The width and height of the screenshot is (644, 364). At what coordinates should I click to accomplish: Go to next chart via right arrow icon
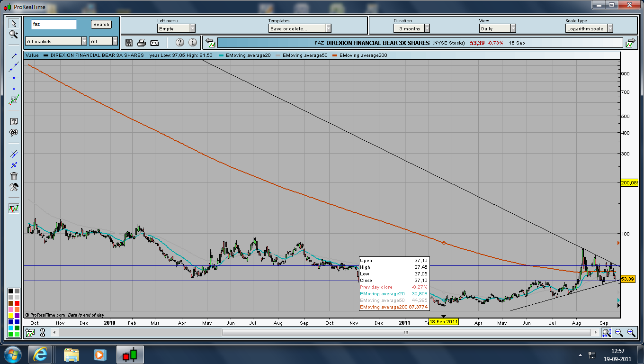point(630,43)
